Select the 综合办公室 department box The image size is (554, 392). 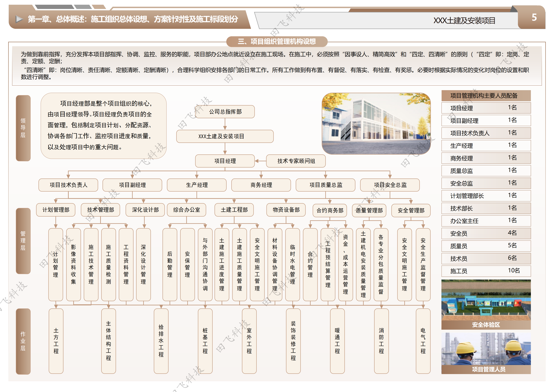(x=186, y=210)
